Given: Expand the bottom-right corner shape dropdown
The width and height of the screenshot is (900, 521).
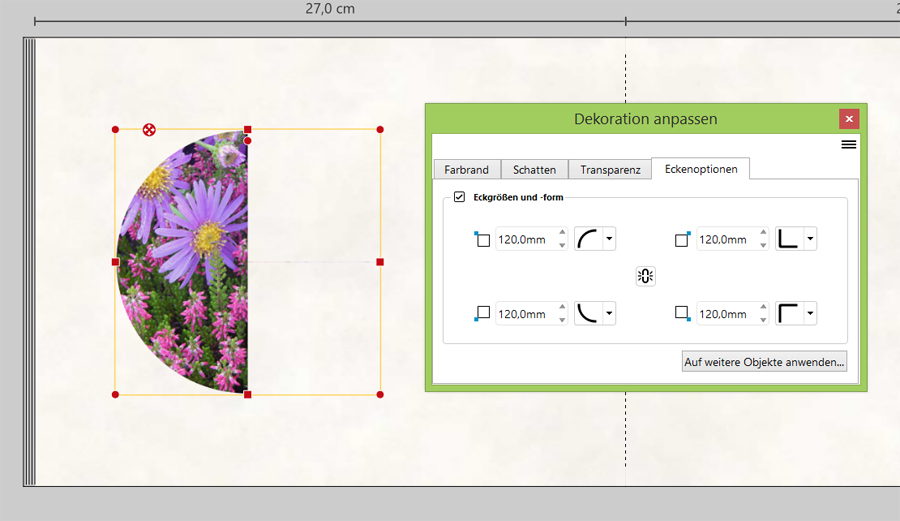Looking at the screenshot, I should pyautogui.click(x=809, y=314).
